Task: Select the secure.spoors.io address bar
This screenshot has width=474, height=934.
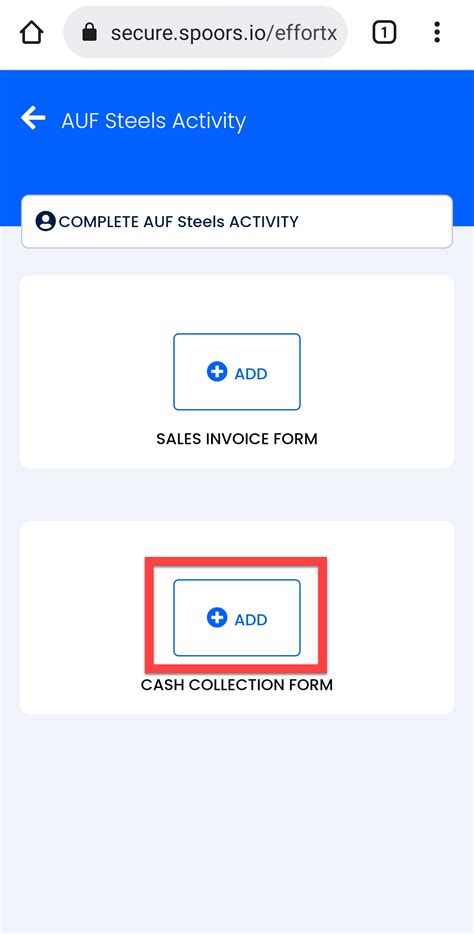Action: coord(205,32)
